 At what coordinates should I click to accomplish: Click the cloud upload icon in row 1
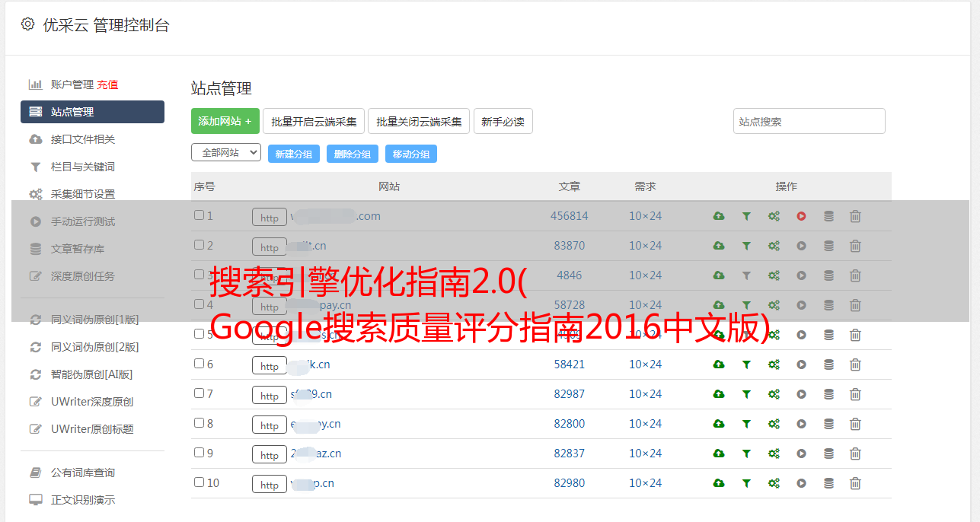click(719, 216)
